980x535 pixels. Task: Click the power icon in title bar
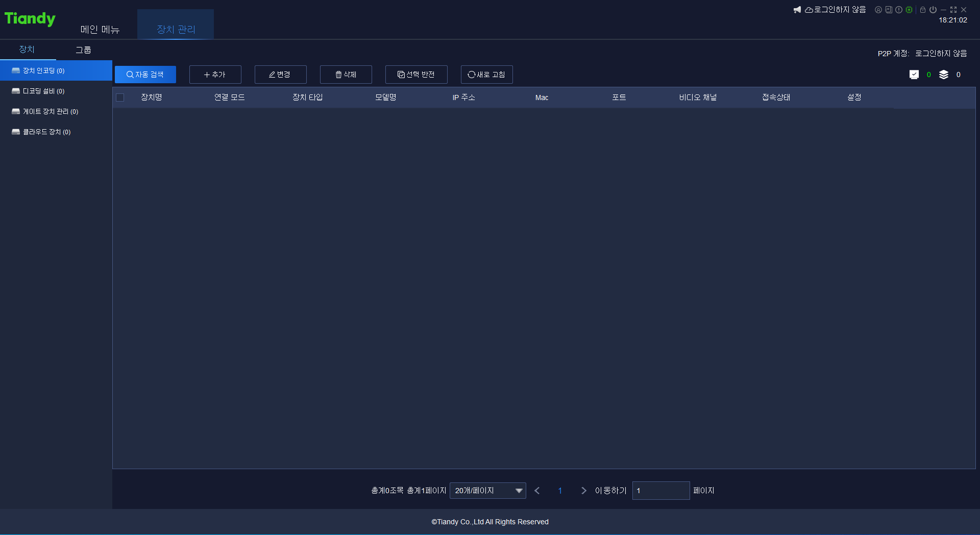coord(933,10)
